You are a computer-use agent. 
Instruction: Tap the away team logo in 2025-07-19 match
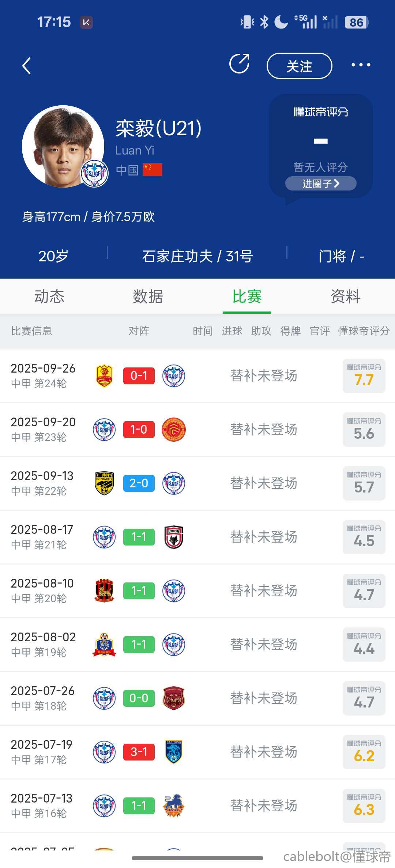(x=174, y=752)
